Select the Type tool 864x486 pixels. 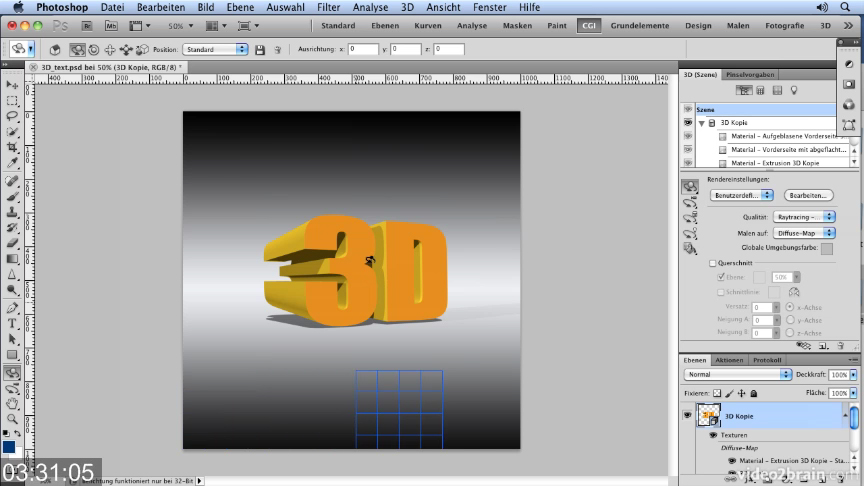12,323
